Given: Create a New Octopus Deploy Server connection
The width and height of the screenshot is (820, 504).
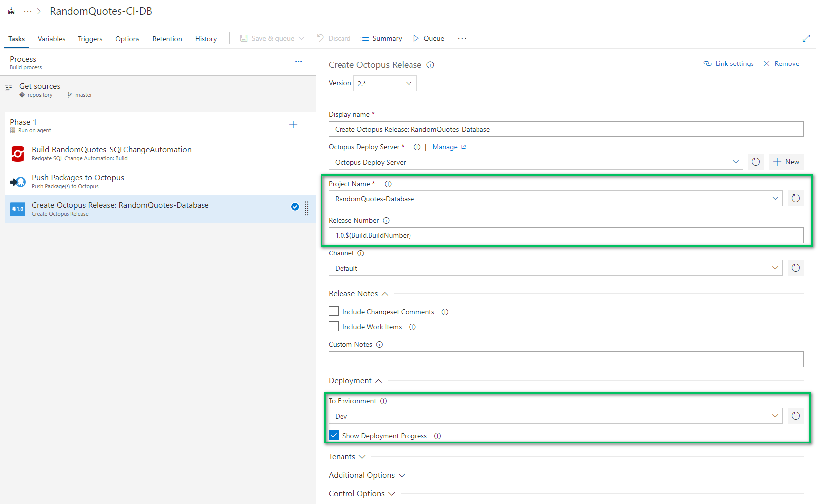Looking at the screenshot, I should [x=786, y=162].
